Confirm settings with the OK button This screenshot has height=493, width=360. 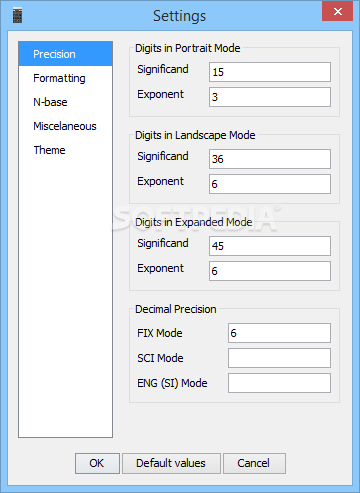(97, 463)
